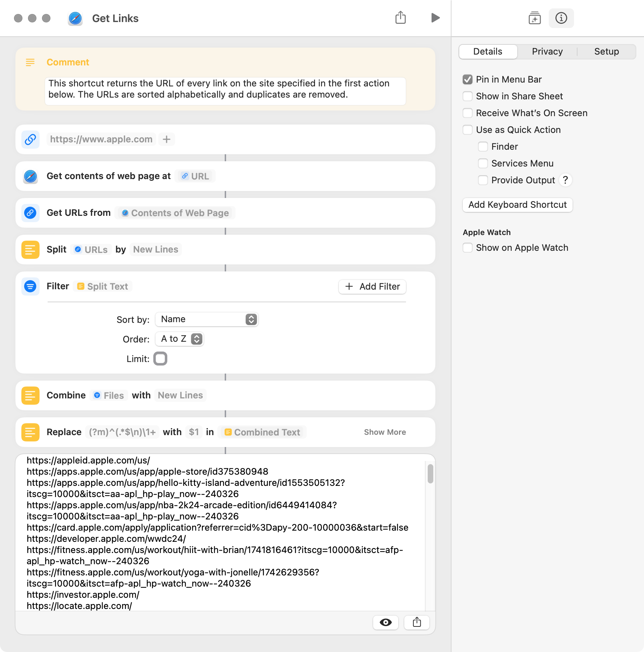
Task: Switch to the Details tab
Action: pos(488,51)
